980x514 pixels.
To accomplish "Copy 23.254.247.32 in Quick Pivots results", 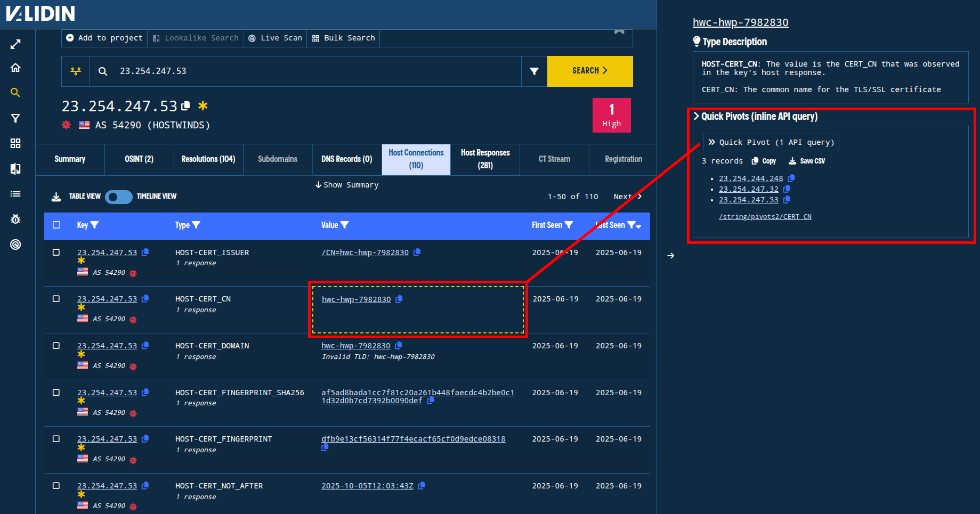I will pos(787,189).
